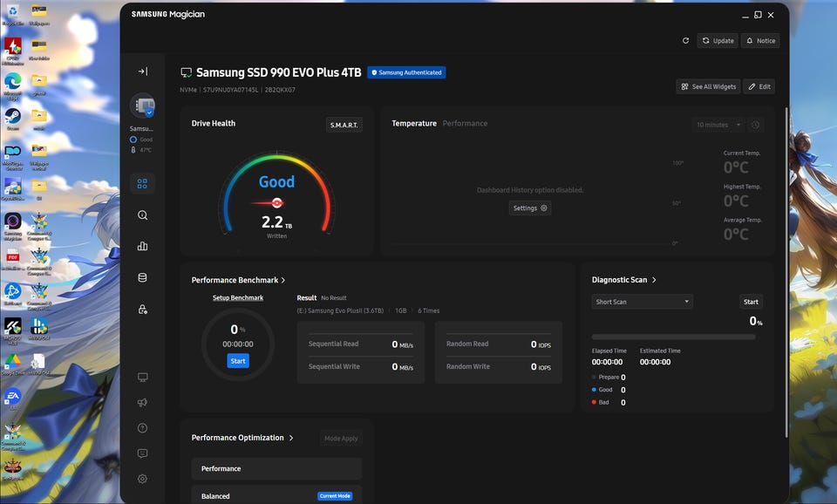The height and width of the screenshot is (504, 837).
Task: Start the performance benchmark
Action: coord(238,361)
